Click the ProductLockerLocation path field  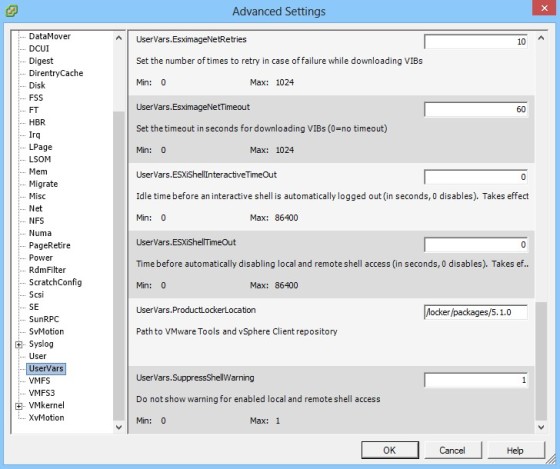[476, 312]
